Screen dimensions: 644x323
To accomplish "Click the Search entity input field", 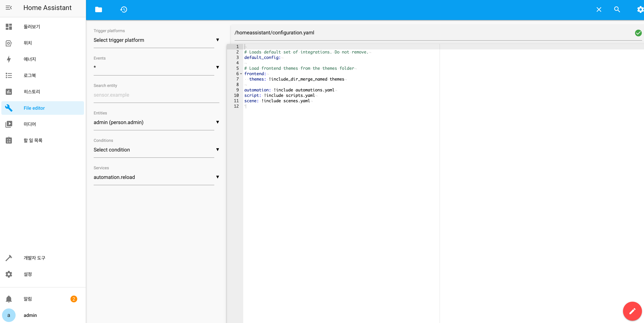I will pyautogui.click(x=156, y=95).
